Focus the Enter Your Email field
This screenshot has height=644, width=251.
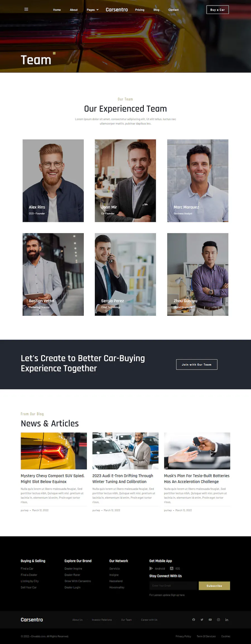pos(173,586)
